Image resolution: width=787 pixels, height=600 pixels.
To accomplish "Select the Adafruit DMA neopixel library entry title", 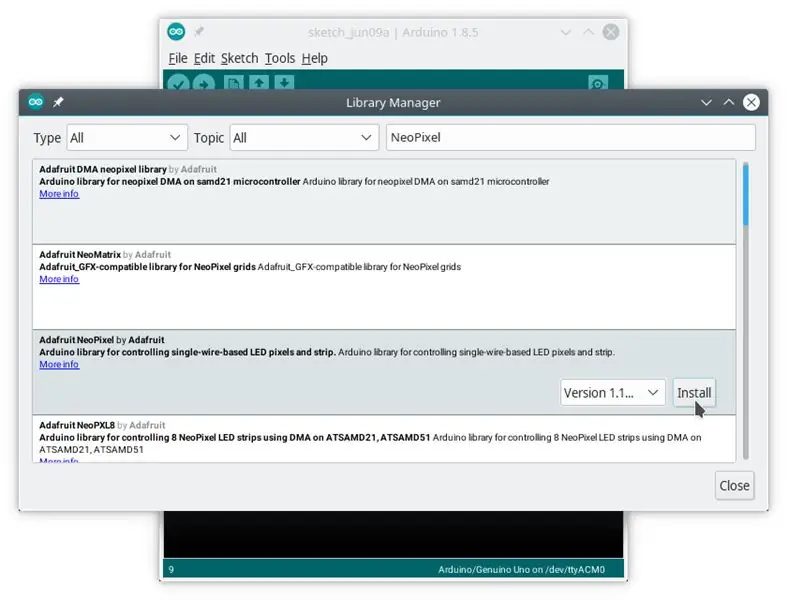I will (x=103, y=170).
